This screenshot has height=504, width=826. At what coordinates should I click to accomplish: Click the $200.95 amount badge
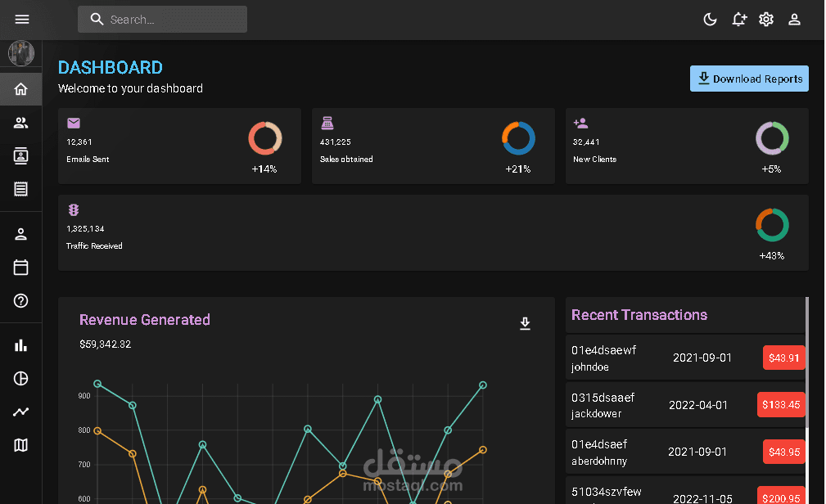(x=781, y=497)
